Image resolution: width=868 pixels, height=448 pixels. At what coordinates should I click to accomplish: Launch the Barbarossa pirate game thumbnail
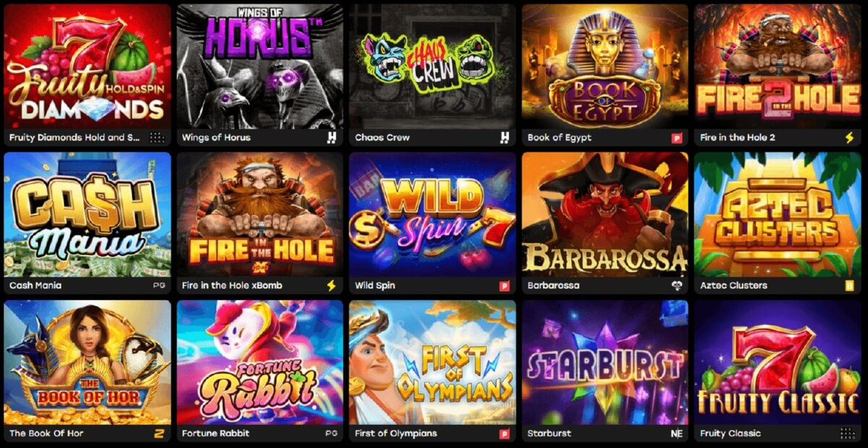coord(605,215)
